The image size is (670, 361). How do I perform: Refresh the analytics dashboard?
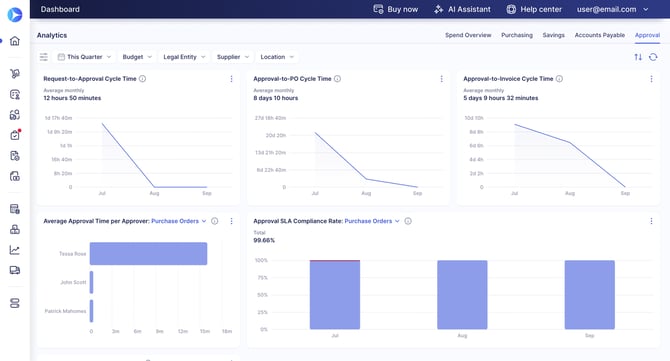pyautogui.click(x=653, y=57)
